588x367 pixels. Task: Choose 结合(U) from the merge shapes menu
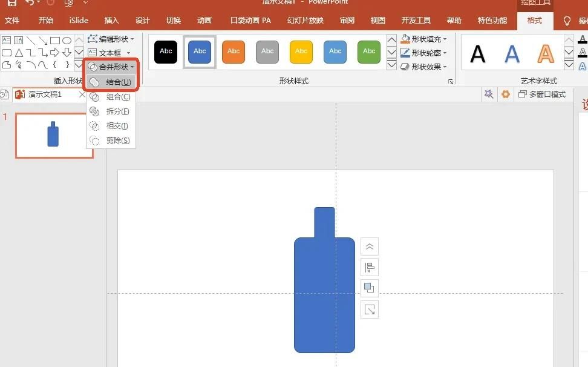113,81
